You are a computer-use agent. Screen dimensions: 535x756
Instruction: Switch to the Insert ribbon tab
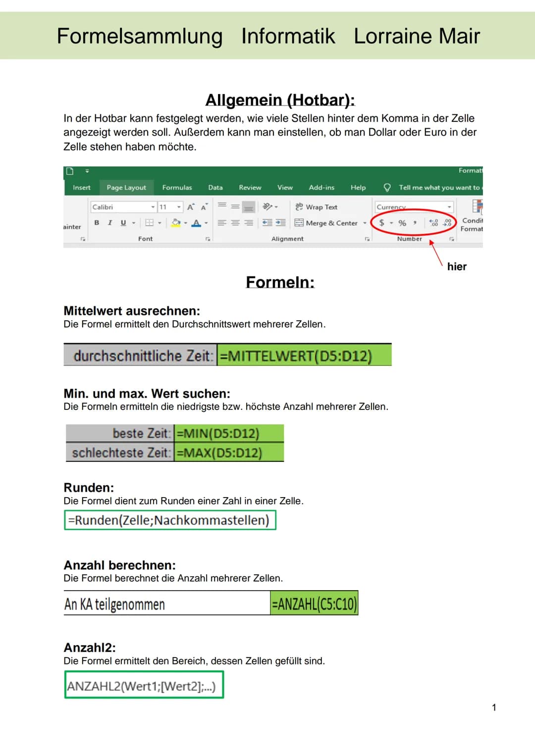[x=82, y=188]
